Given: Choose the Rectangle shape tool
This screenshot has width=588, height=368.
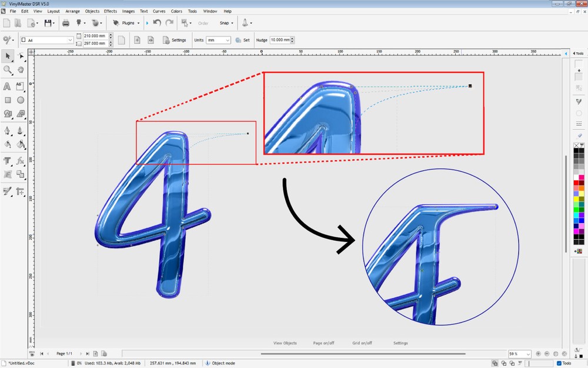Looking at the screenshot, I should (8, 100).
